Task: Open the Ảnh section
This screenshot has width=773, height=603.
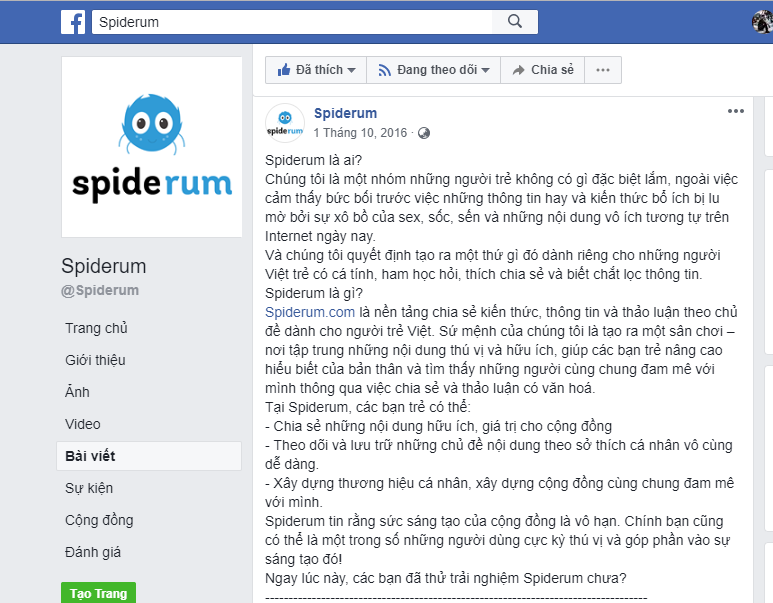Action: 77,392
